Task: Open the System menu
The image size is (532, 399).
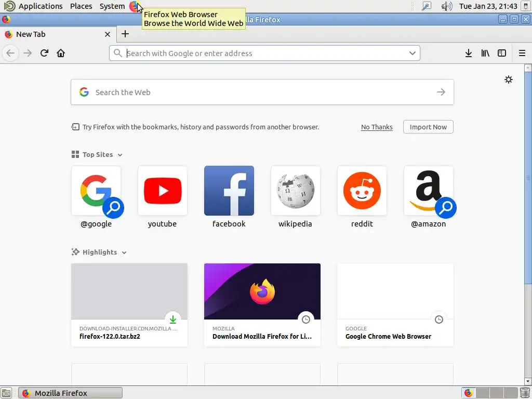Action: 112,6
